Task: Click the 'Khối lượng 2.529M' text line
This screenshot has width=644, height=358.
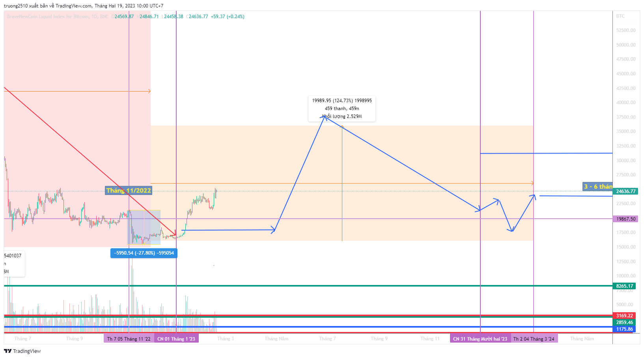Action: tap(342, 116)
